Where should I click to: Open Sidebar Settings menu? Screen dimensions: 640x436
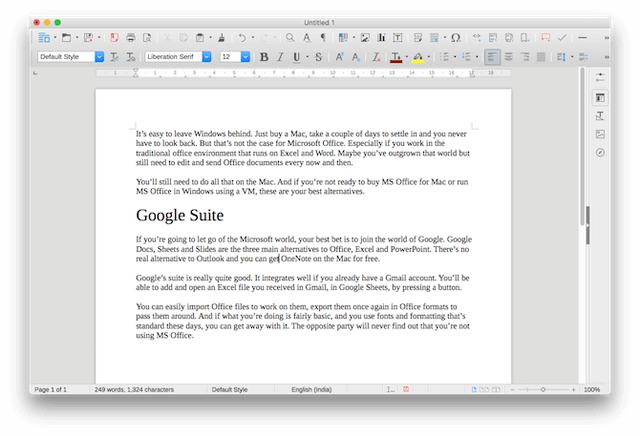click(x=600, y=78)
